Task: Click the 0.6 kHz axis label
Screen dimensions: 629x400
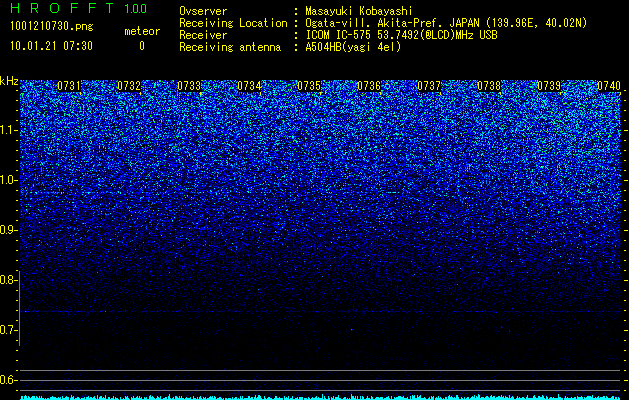Action: coord(9,380)
